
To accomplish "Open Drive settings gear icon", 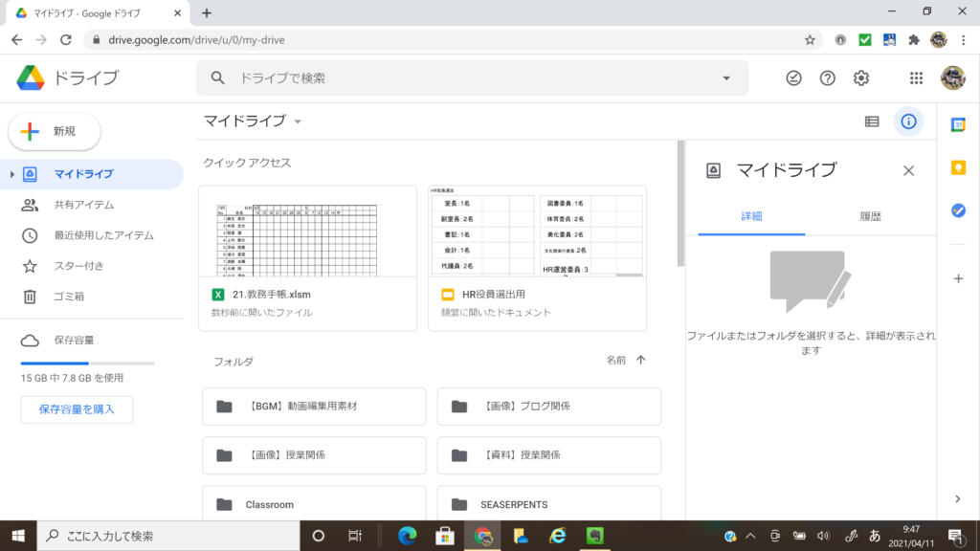I will (861, 78).
